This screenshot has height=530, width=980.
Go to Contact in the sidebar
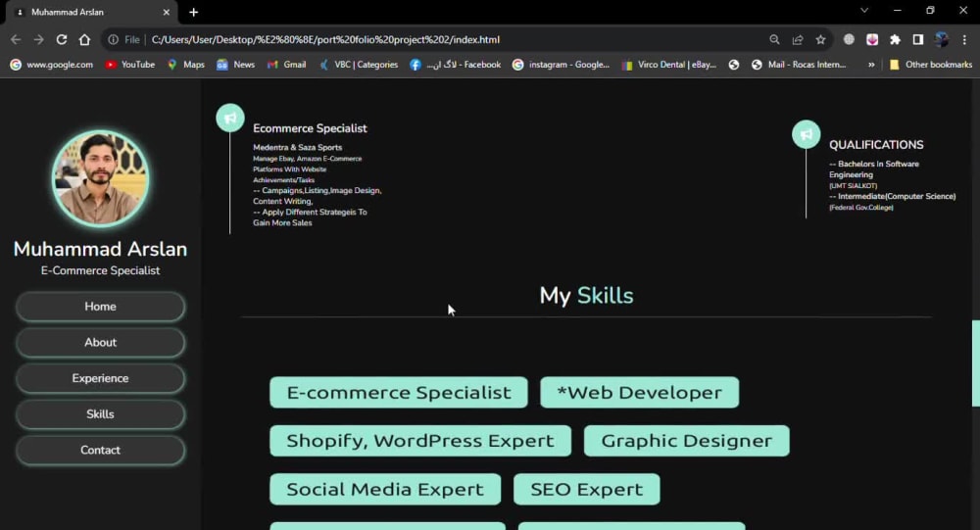100,450
